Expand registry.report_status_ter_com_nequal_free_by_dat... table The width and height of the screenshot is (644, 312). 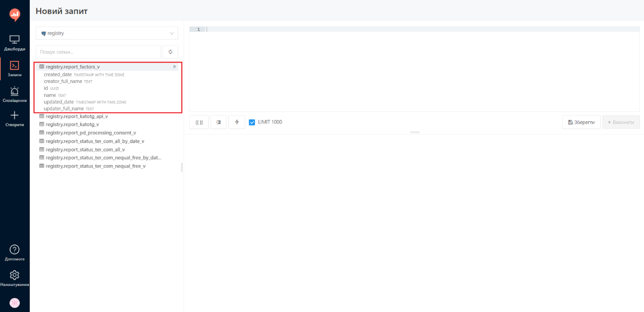click(108, 158)
